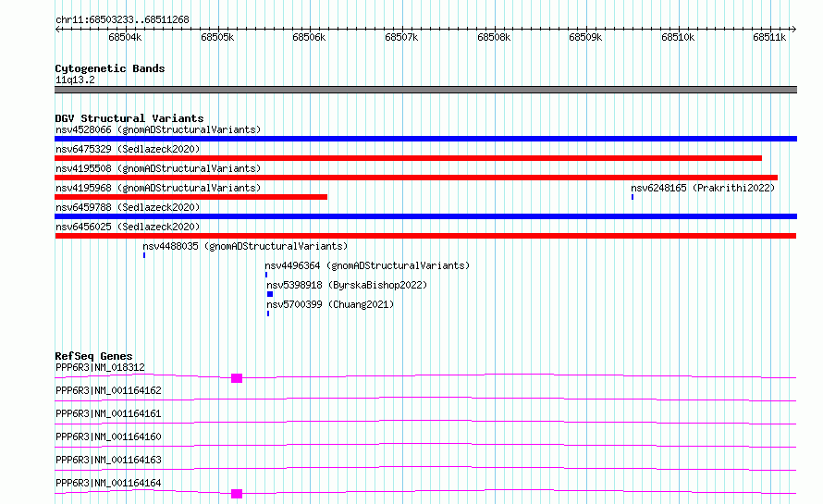This screenshot has height=504, width=823.
Task: Click the 68511k ruler tick label
Action: (769, 37)
